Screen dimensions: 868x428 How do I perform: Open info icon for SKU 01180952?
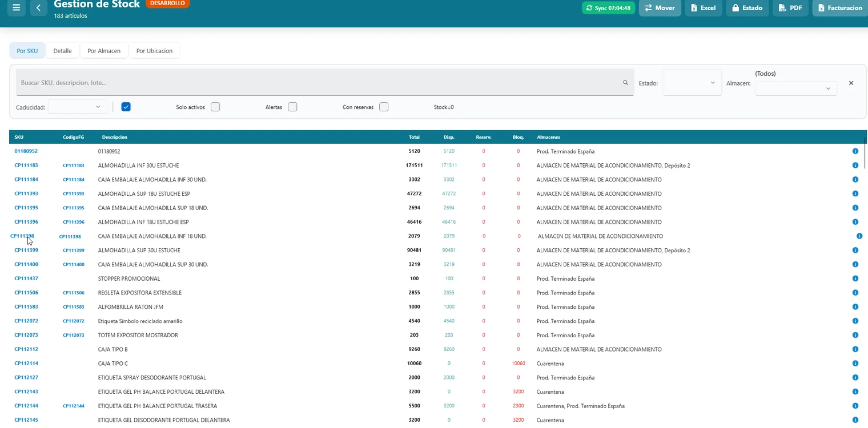[855, 151]
